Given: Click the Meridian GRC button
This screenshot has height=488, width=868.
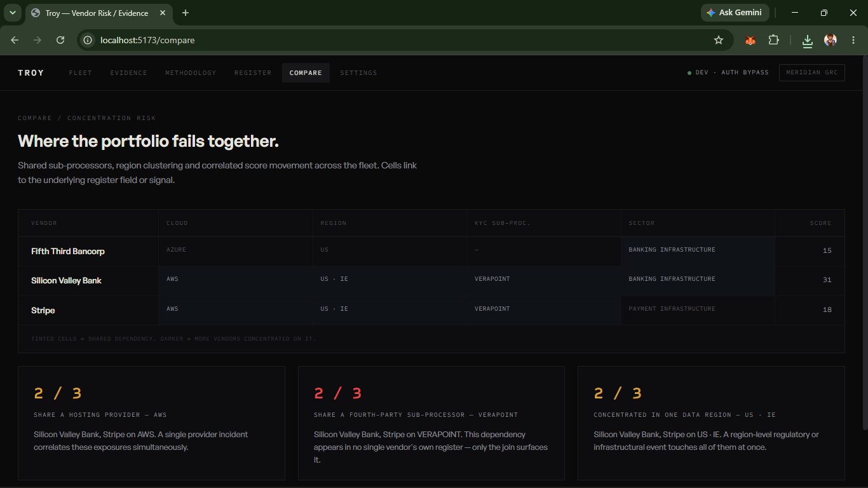Looking at the screenshot, I should coord(811,72).
